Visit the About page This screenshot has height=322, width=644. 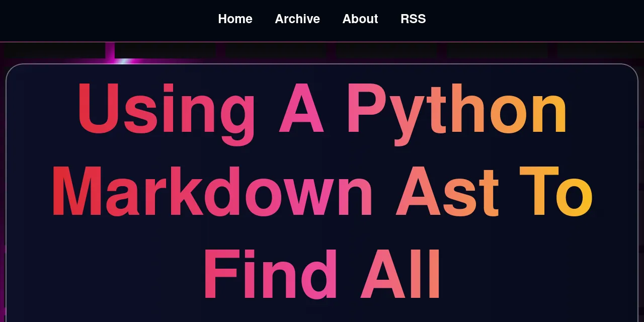click(360, 19)
